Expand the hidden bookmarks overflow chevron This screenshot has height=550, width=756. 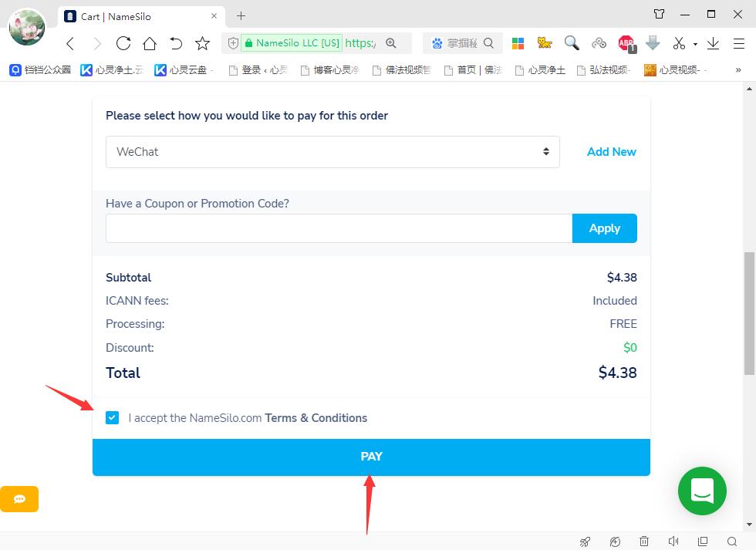click(x=738, y=70)
